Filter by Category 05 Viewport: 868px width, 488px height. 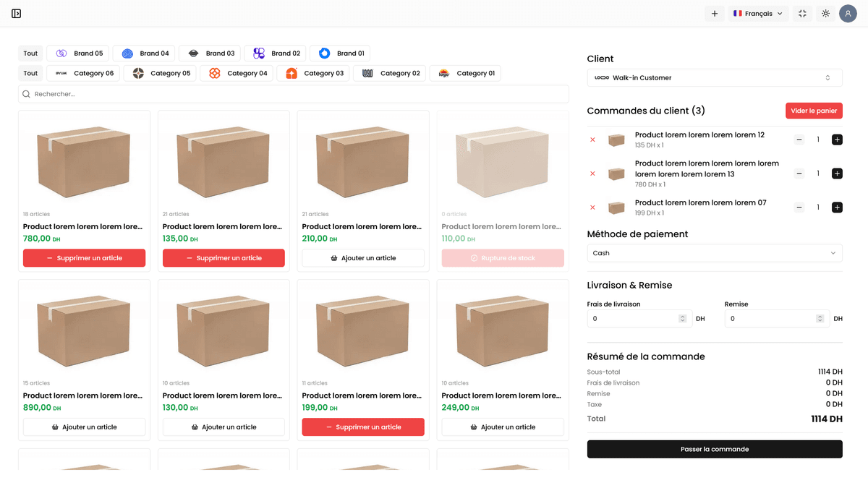click(160, 73)
